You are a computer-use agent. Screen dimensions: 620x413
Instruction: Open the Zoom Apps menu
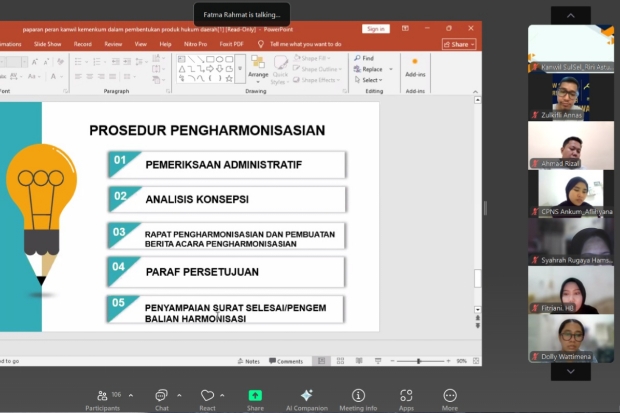[406, 396]
